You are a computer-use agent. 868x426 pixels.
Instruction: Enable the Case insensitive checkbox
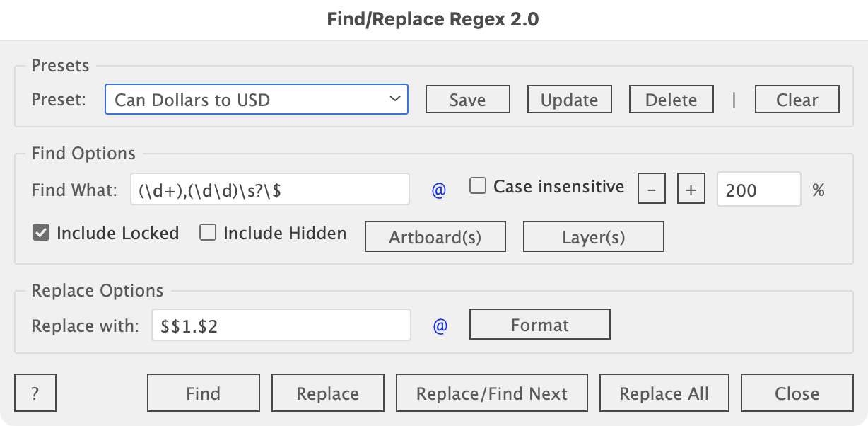coord(479,187)
